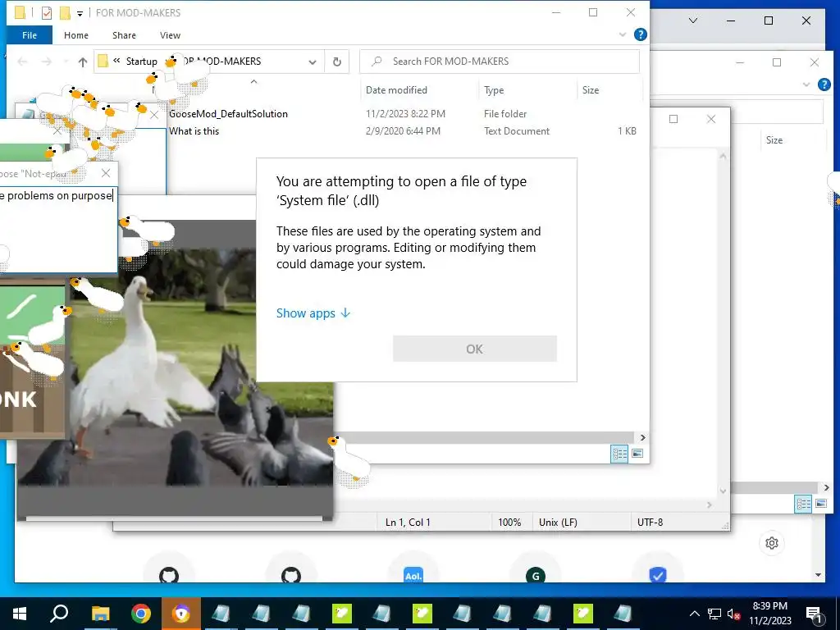
Task: Click the muted volume tray icon
Action: pyautogui.click(x=733, y=614)
